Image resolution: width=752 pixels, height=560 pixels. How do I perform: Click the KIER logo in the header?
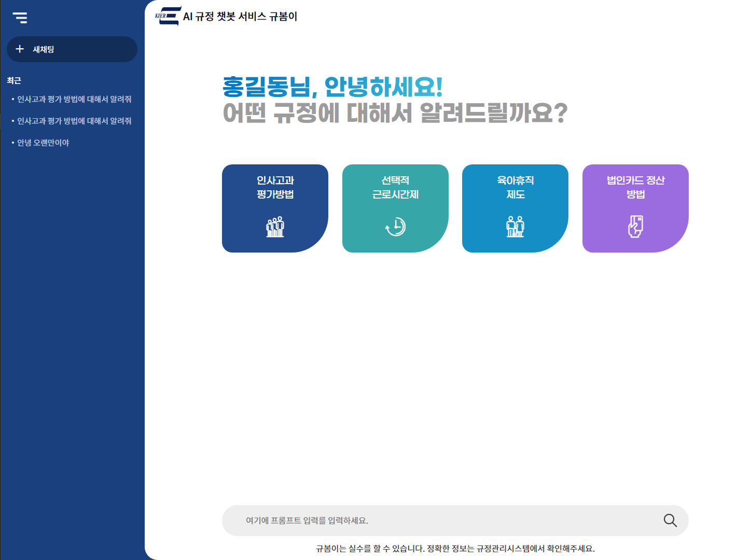pyautogui.click(x=168, y=16)
